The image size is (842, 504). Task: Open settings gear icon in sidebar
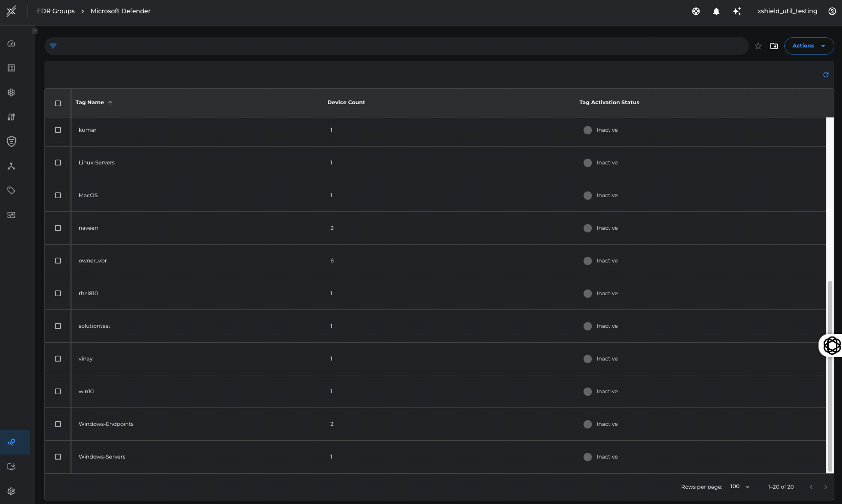tap(11, 491)
